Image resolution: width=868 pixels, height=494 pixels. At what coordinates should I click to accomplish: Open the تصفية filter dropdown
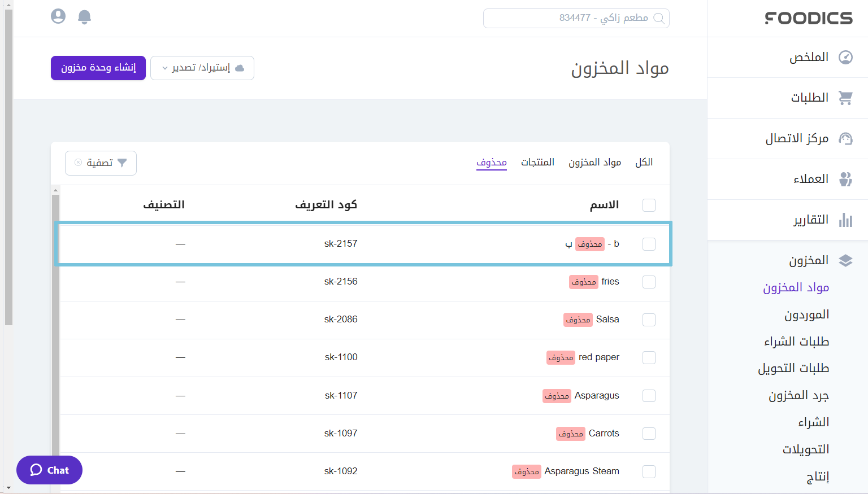[101, 163]
